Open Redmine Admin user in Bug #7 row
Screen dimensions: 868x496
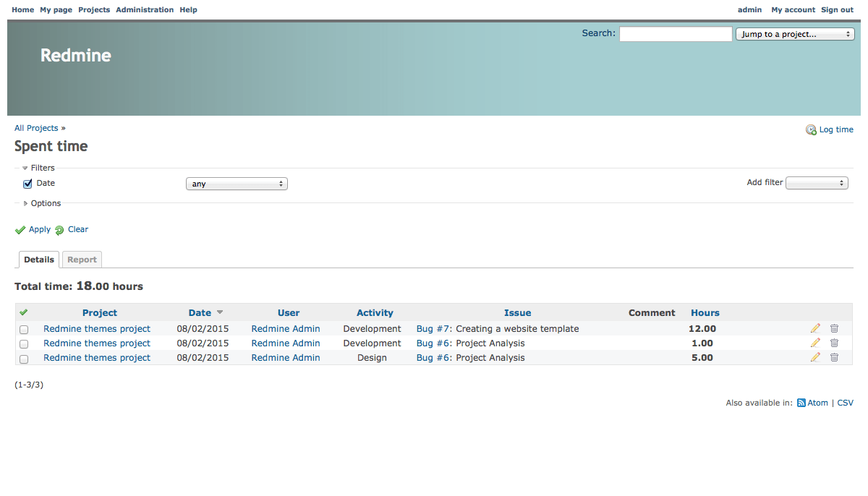(286, 329)
